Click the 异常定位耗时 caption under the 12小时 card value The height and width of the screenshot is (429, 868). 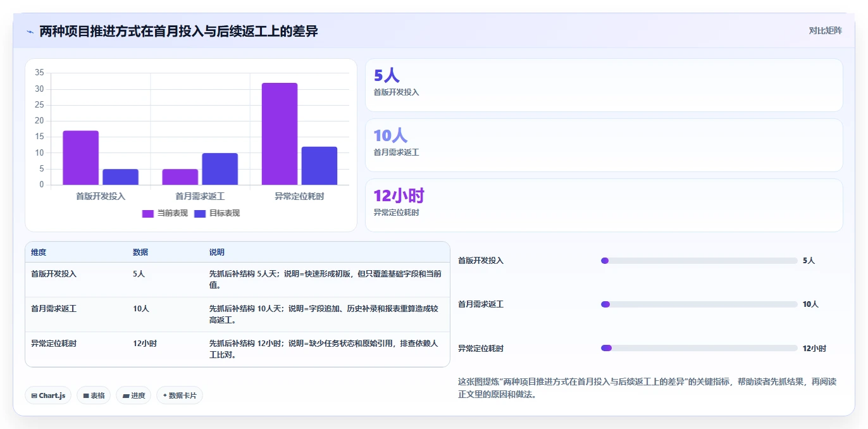[x=396, y=213]
